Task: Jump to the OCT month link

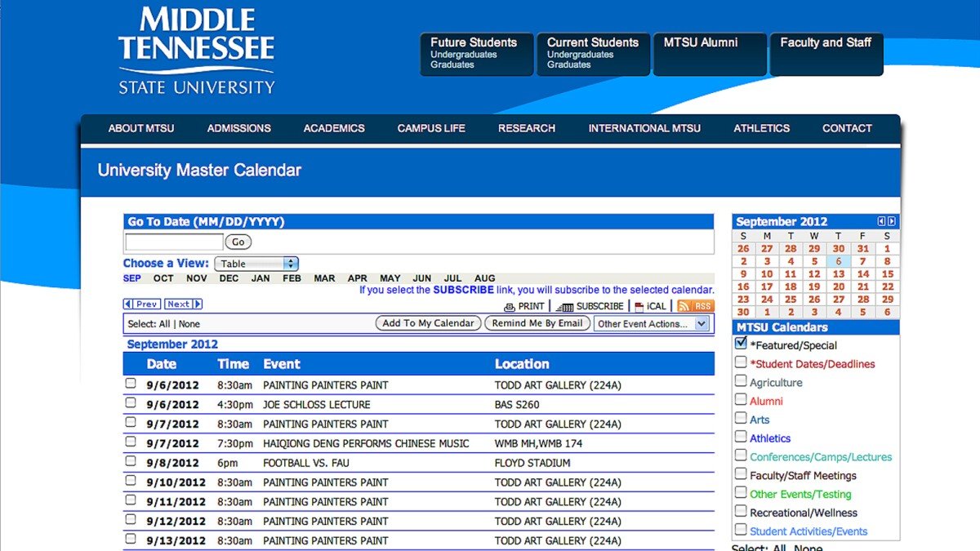Action: (163, 278)
